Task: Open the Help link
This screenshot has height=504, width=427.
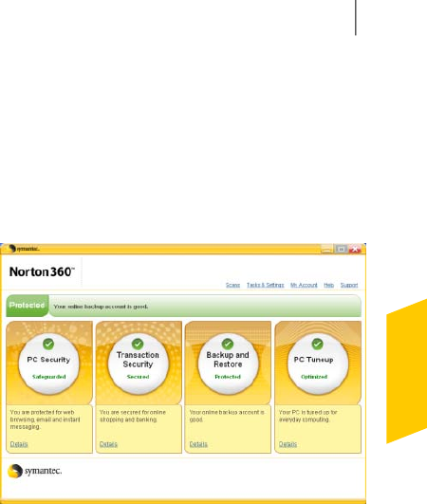Action: pyautogui.click(x=328, y=285)
